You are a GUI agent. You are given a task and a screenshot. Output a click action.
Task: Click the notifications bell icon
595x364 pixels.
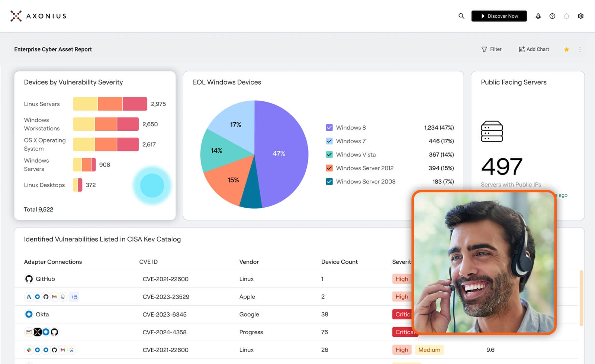pos(566,16)
